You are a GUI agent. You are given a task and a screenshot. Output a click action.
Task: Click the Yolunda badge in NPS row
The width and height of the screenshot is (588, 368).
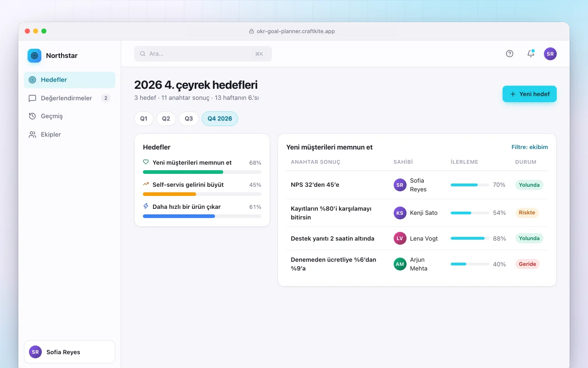[529, 185]
